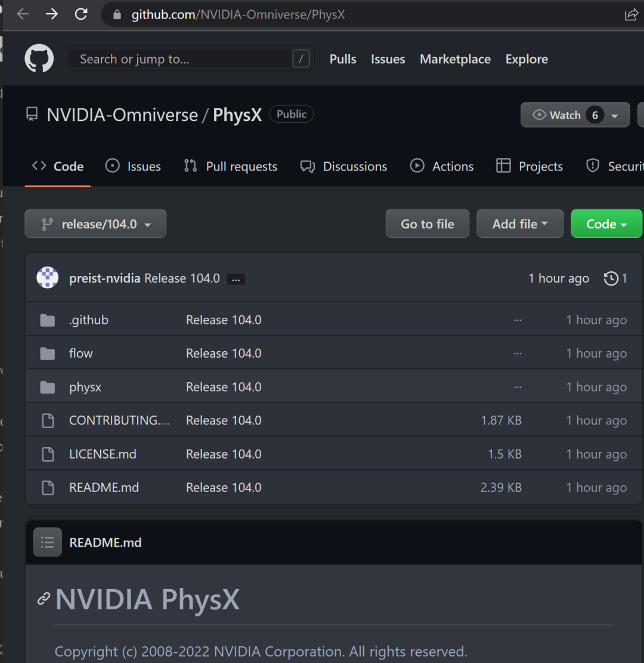
Task: Open the release/104.0 branch dropdown
Action: [x=95, y=224]
